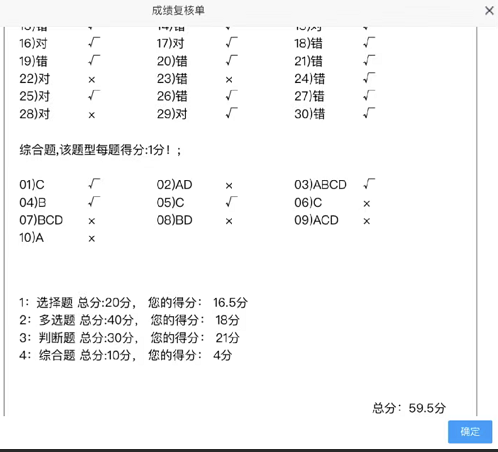Click the cross mark beside answer 22)对
The width and height of the screenshot is (498, 452).
[x=92, y=80]
